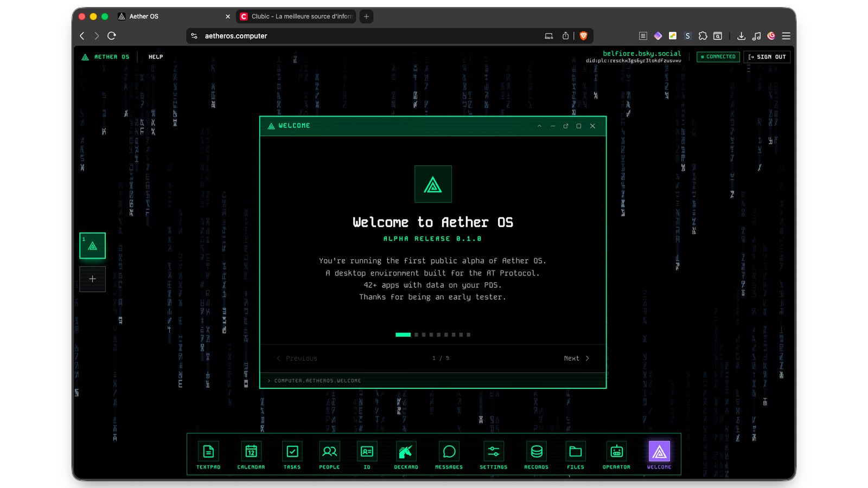Switch to the Clubic browser tab
The height and width of the screenshot is (488, 868).
pyautogui.click(x=297, y=16)
